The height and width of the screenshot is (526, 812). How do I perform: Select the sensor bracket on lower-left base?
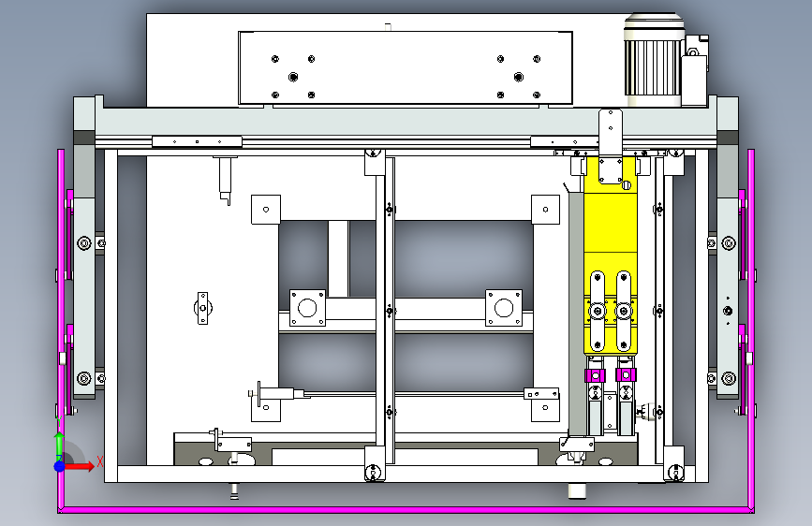[230, 444]
